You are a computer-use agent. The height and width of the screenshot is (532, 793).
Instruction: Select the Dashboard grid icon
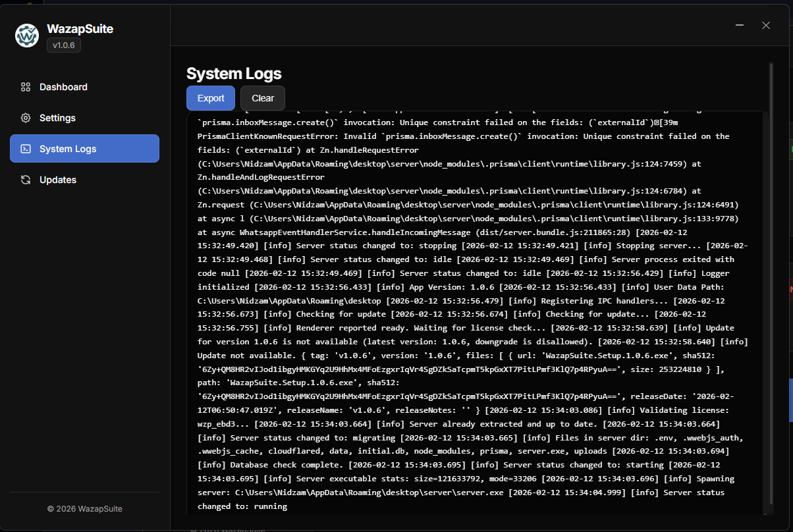click(25, 86)
